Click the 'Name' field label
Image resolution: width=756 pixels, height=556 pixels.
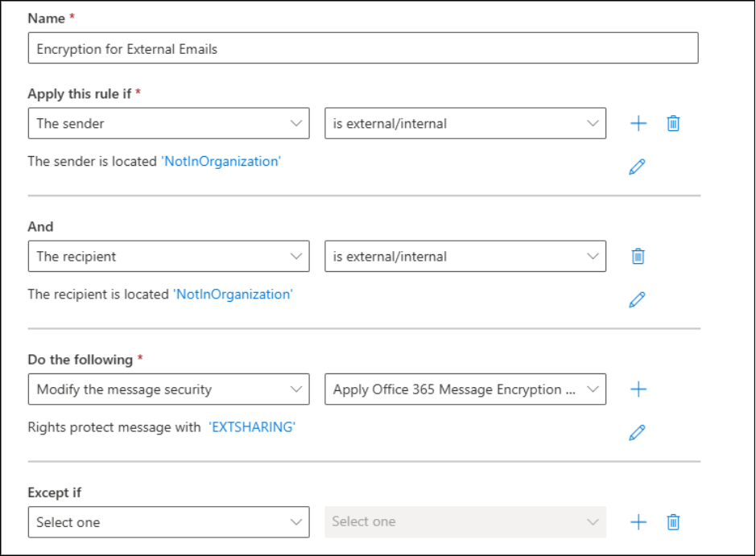tap(46, 19)
